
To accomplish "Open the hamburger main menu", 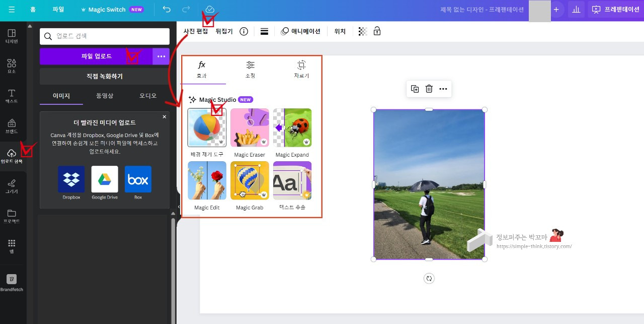I will [12, 10].
